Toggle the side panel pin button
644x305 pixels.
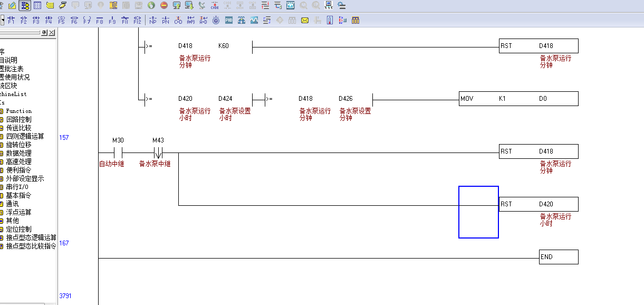point(44,33)
